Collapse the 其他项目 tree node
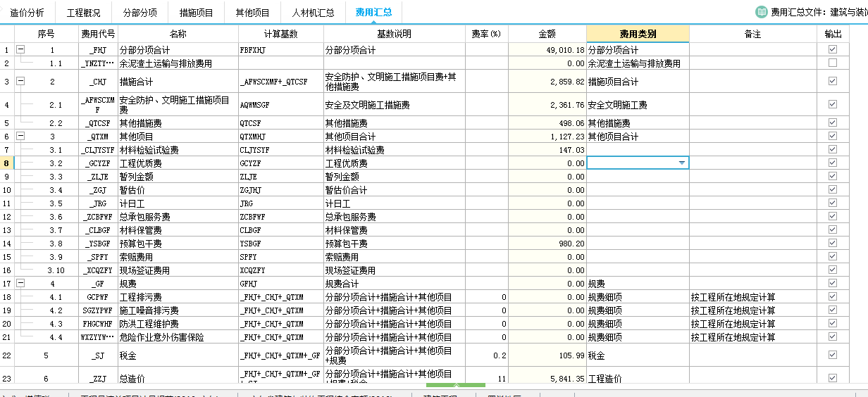The image size is (868, 397). point(20,137)
